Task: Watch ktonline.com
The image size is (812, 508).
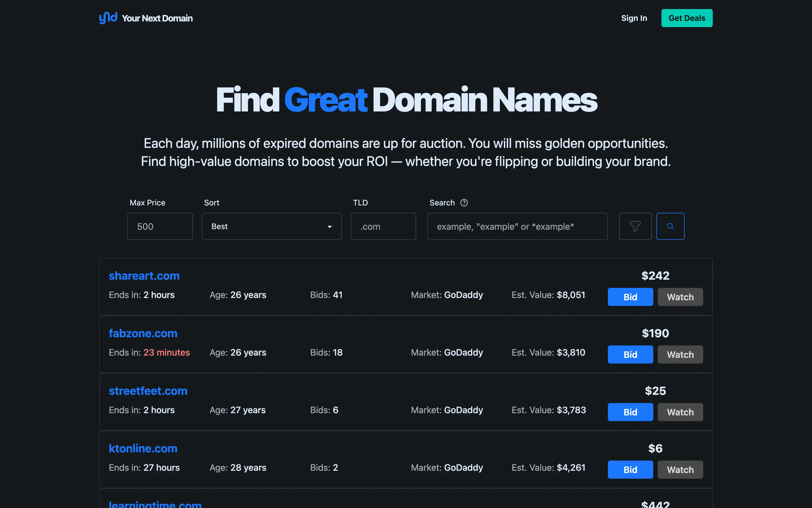Action: (680, 469)
